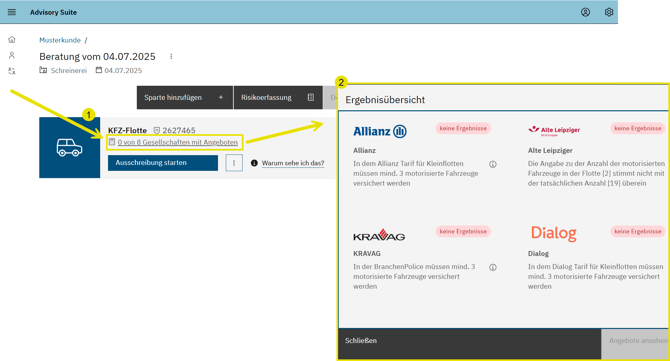
Task: Click the Dialog Tarif explanation text
Action: (596, 276)
